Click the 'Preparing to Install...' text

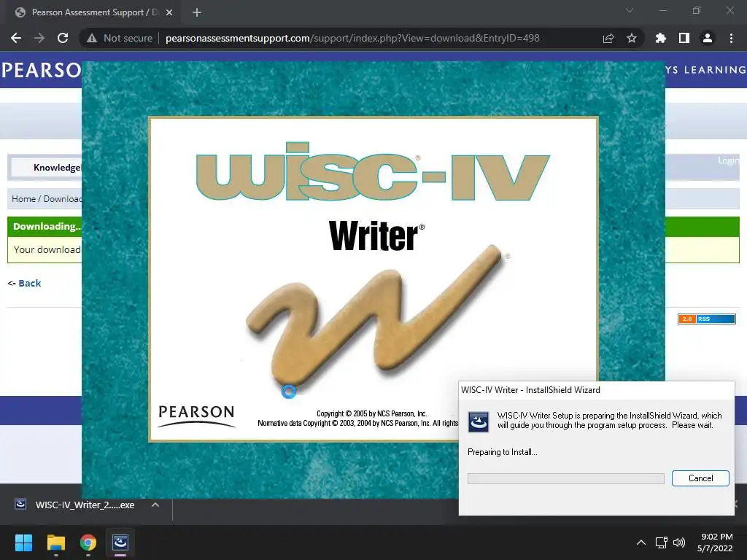click(502, 452)
